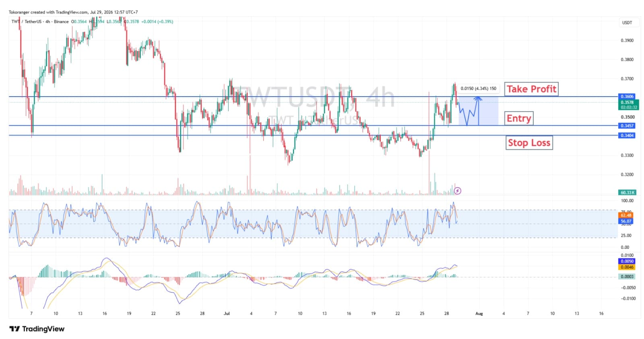644x339 pixels.
Task: Click the 0.3404 price line label
Action: [x=627, y=135]
